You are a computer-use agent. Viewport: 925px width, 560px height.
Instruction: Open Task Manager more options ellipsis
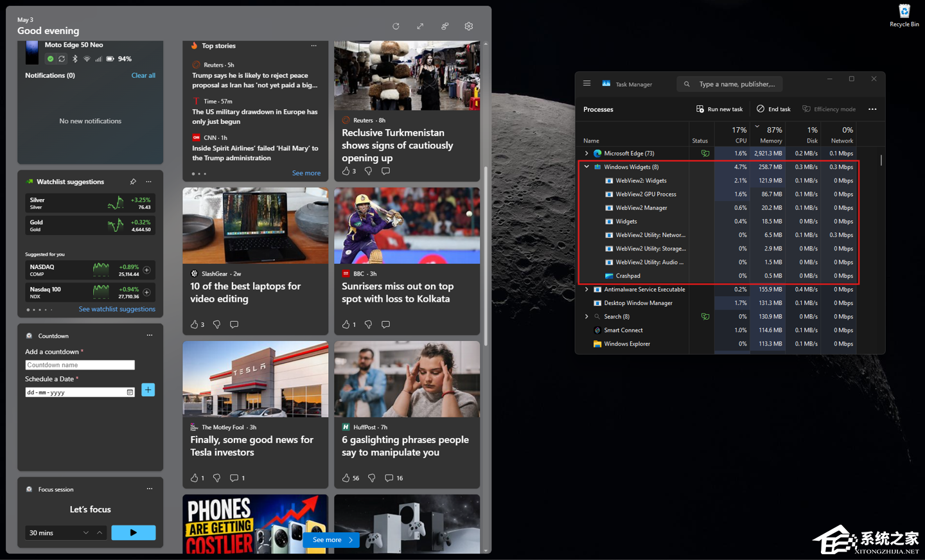point(872,109)
